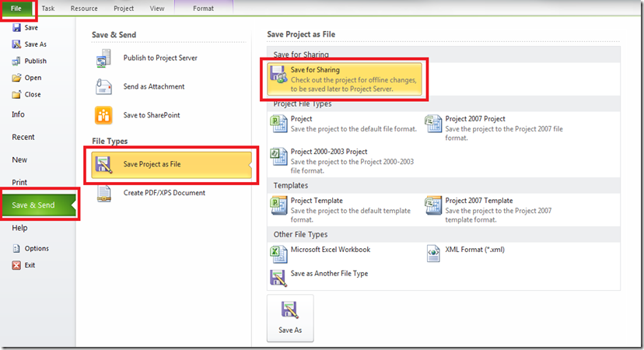Click the Project 2007 Template icon

[x=433, y=205]
